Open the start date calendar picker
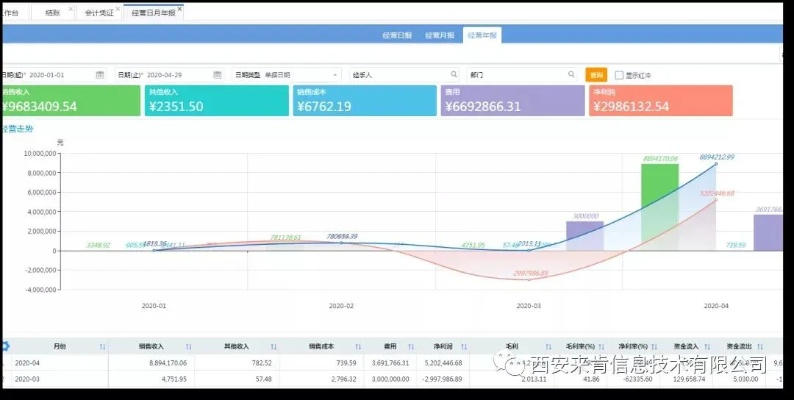This screenshot has width=794, height=400. coord(100,75)
